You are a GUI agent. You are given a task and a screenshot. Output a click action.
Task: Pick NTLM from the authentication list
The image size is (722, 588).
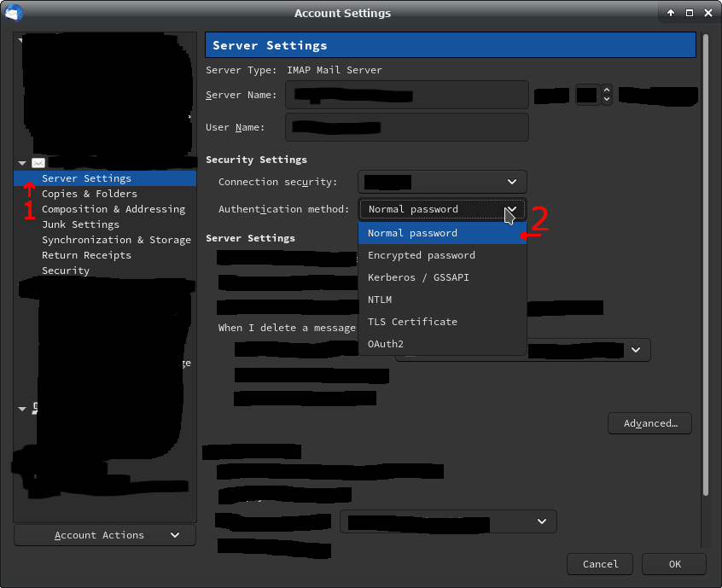point(380,300)
